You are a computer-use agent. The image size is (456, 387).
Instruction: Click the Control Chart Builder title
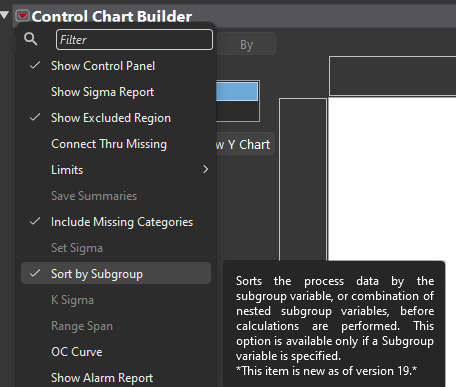tap(112, 16)
